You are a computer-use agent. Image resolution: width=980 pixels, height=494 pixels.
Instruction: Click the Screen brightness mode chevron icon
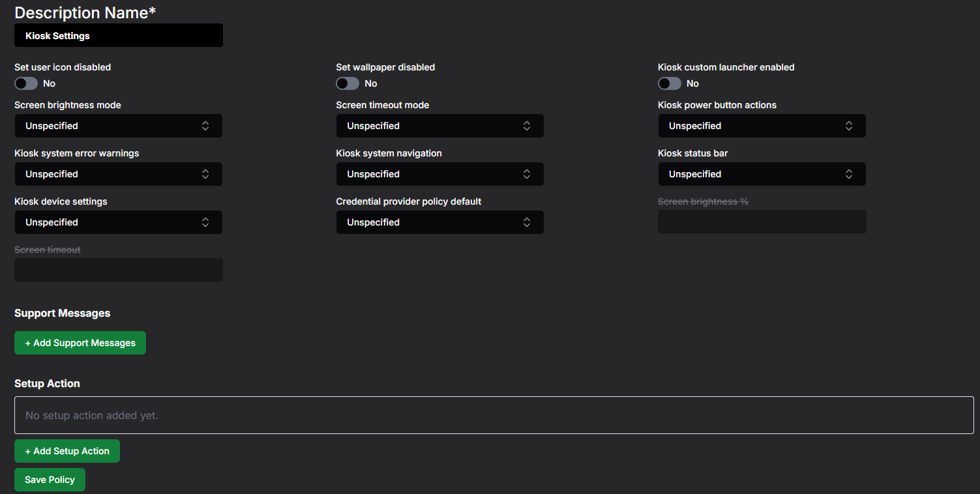(205, 126)
